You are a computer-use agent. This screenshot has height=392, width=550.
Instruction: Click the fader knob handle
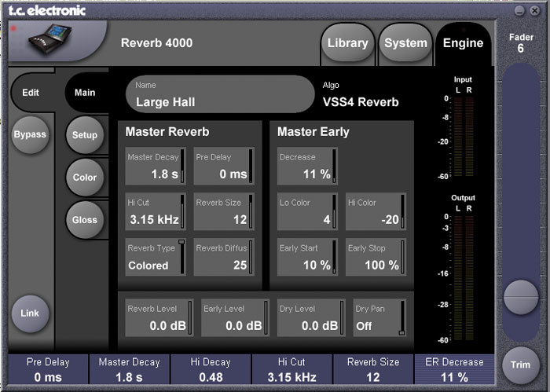(522, 298)
